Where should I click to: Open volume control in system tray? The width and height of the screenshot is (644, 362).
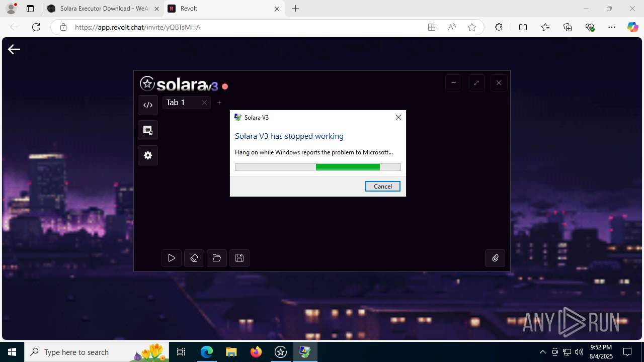click(579, 352)
